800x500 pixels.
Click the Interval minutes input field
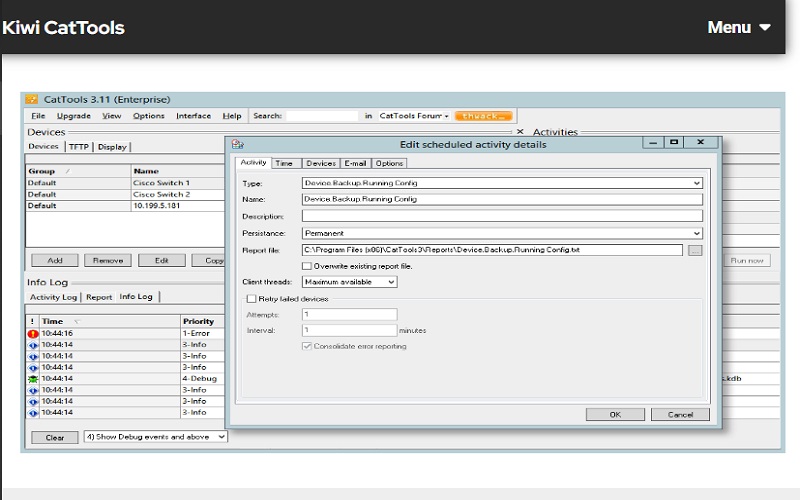tap(349, 330)
